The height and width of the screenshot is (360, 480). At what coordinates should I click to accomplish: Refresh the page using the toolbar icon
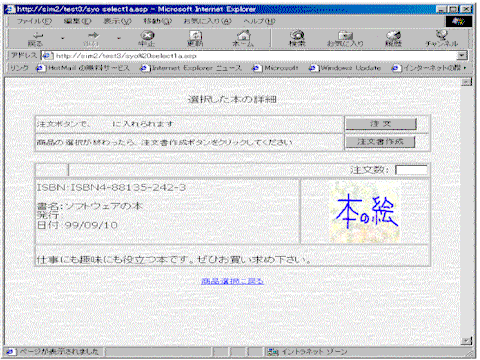click(195, 38)
